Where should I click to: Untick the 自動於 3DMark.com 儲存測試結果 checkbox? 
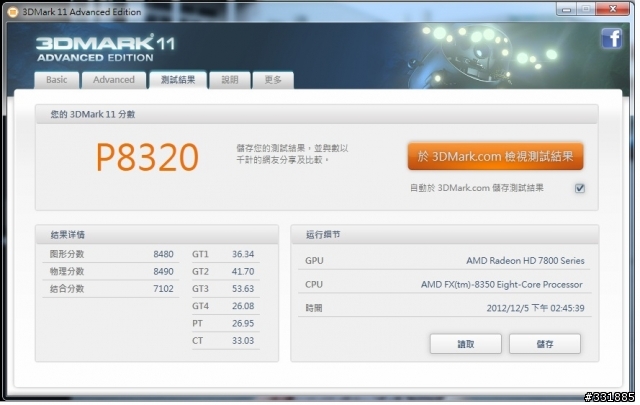[x=580, y=189]
